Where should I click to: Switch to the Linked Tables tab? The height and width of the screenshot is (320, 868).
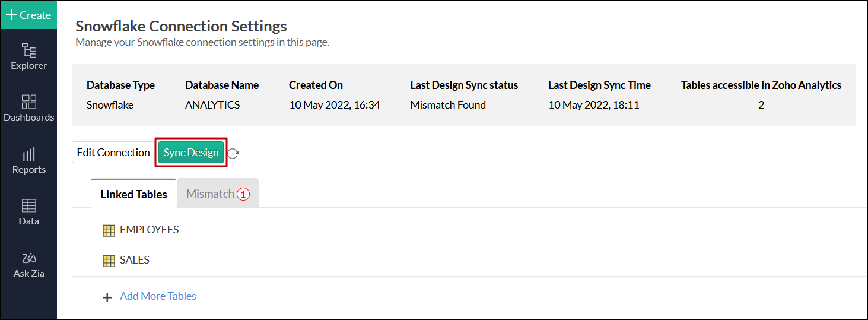pyautogui.click(x=133, y=194)
